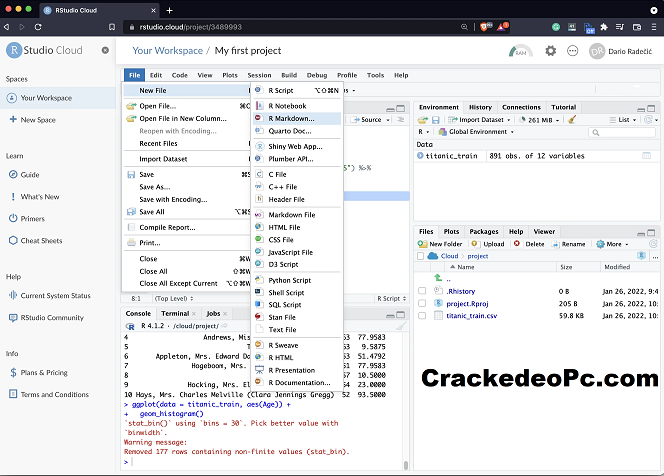Image resolution: width=664 pixels, height=476 pixels.
Task: Open the Session menu
Action: click(259, 75)
